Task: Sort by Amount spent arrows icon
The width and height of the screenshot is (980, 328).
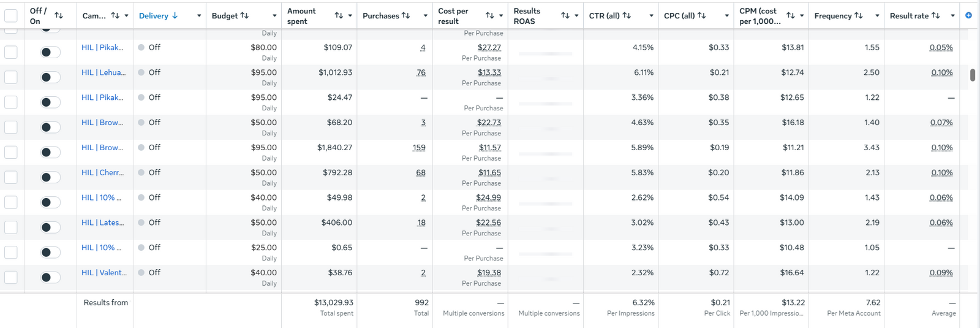Action: click(339, 15)
